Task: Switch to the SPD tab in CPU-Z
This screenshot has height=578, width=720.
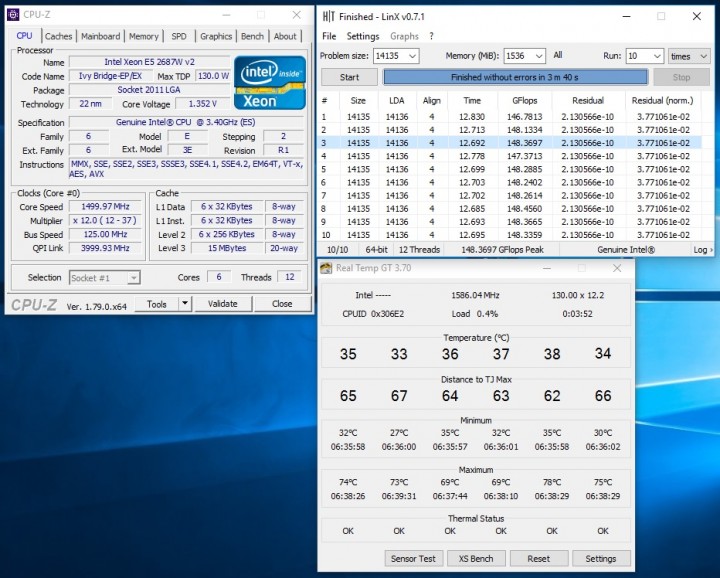Action: (179, 36)
